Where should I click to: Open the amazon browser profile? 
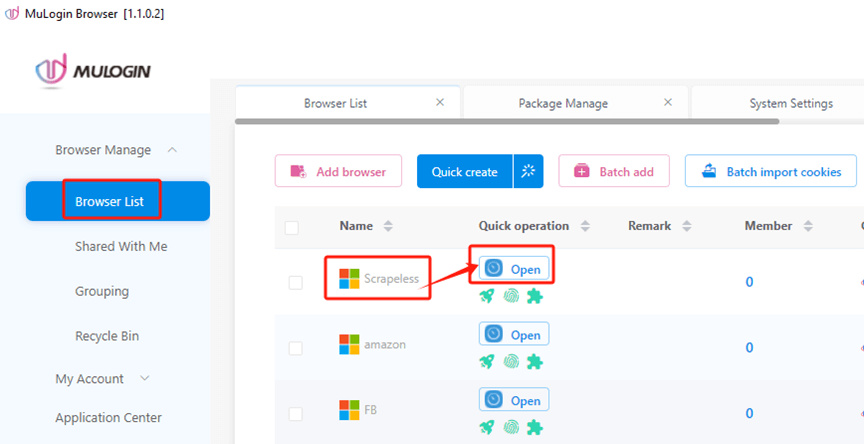tap(514, 334)
